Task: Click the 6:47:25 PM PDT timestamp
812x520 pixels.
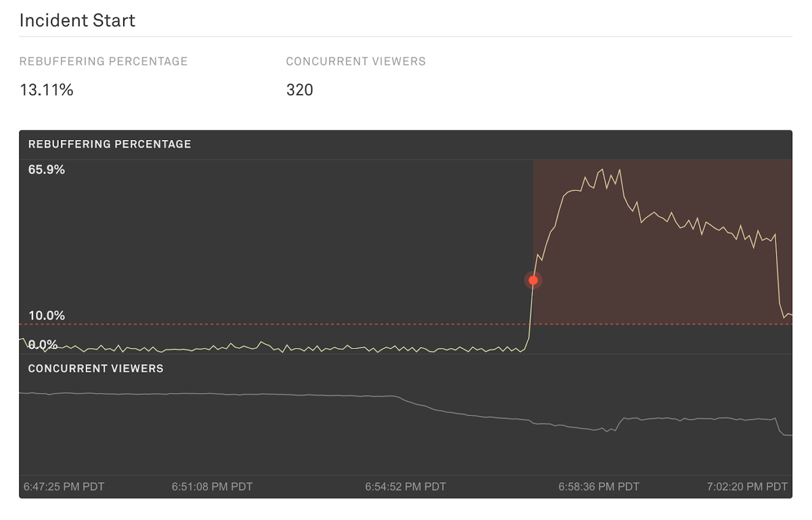Action: click(64, 486)
